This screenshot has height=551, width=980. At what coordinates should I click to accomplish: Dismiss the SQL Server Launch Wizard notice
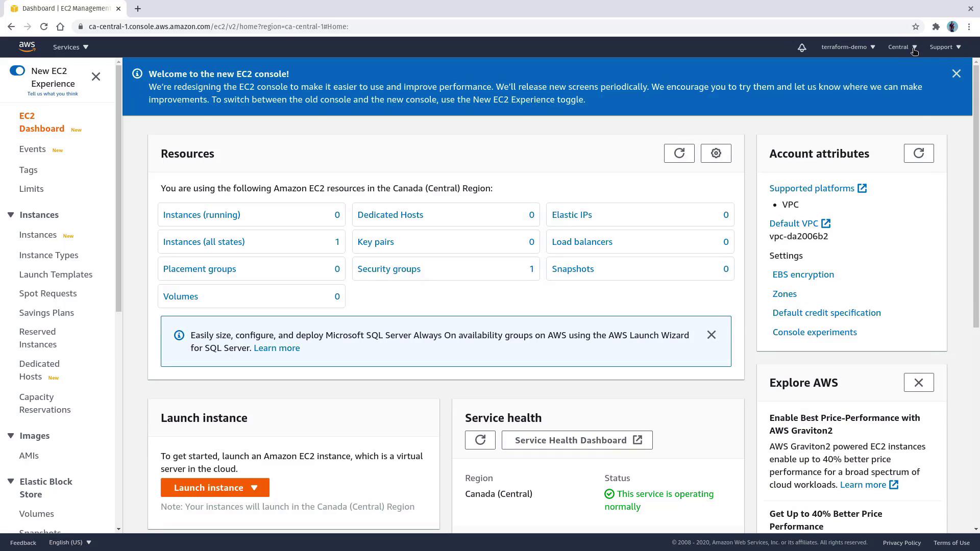tap(711, 335)
